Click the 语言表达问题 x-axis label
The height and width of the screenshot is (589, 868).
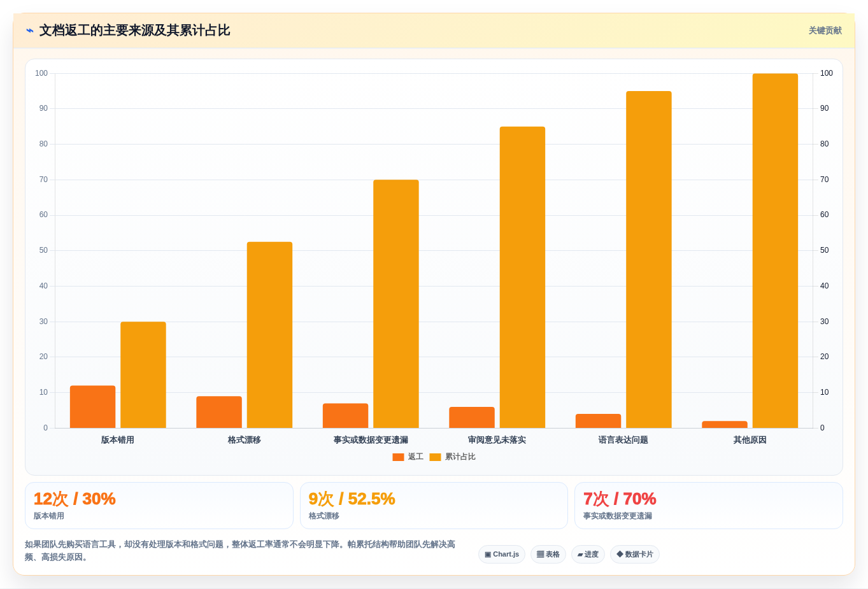[x=623, y=440]
